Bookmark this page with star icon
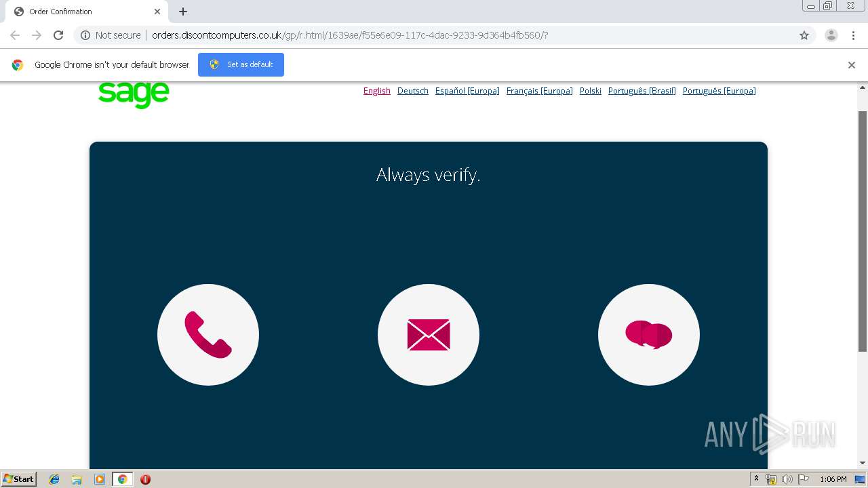The image size is (868, 488). point(804,35)
